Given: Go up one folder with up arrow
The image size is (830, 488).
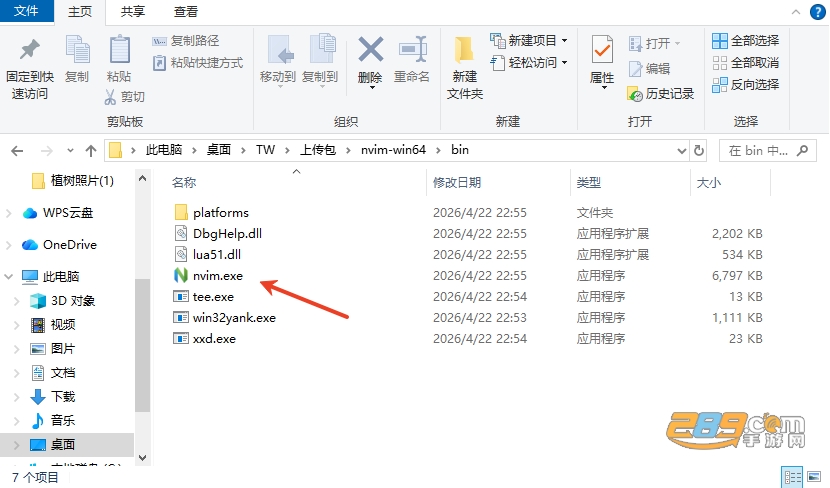Looking at the screenshot, I should [91, 151].
